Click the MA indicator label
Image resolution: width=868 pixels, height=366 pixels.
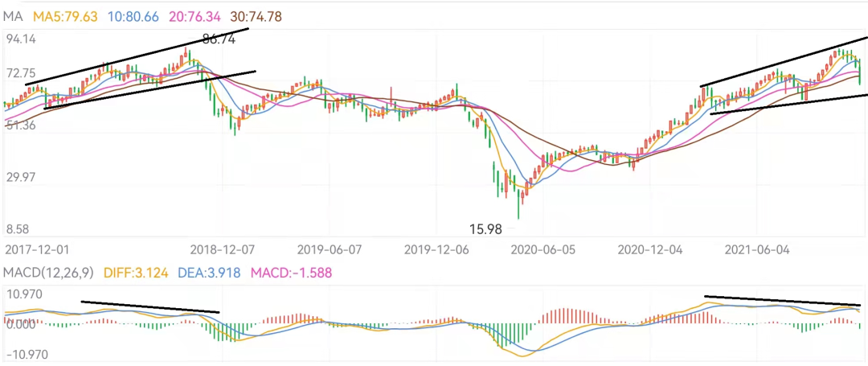click(14, 16)
